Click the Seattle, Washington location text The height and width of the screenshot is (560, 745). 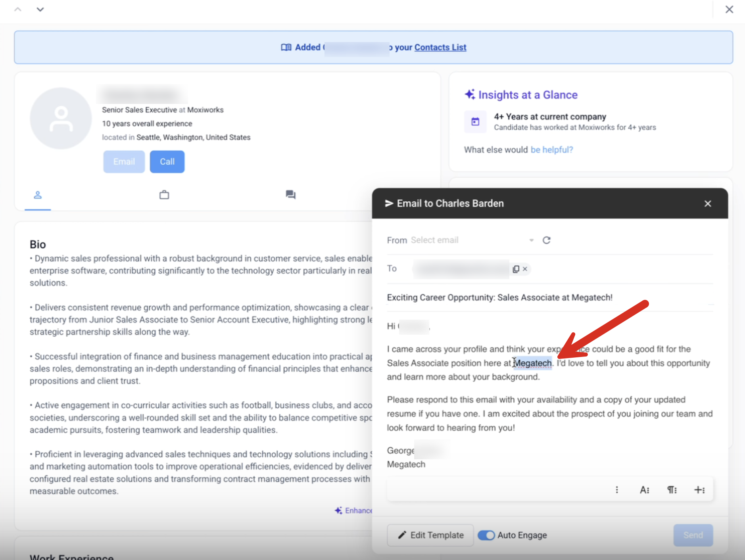[194, 137]
